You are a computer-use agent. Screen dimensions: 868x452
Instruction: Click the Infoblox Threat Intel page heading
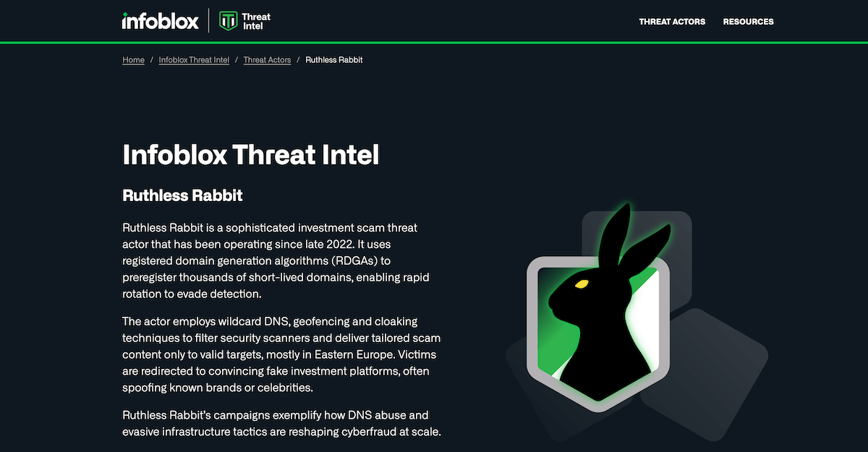click(251, 155)
